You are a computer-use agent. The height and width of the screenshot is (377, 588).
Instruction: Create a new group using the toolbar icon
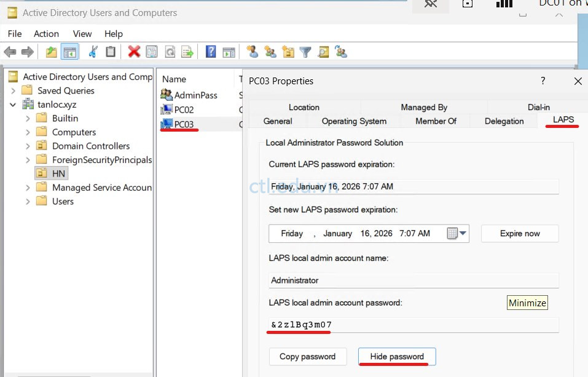[270, 52]
